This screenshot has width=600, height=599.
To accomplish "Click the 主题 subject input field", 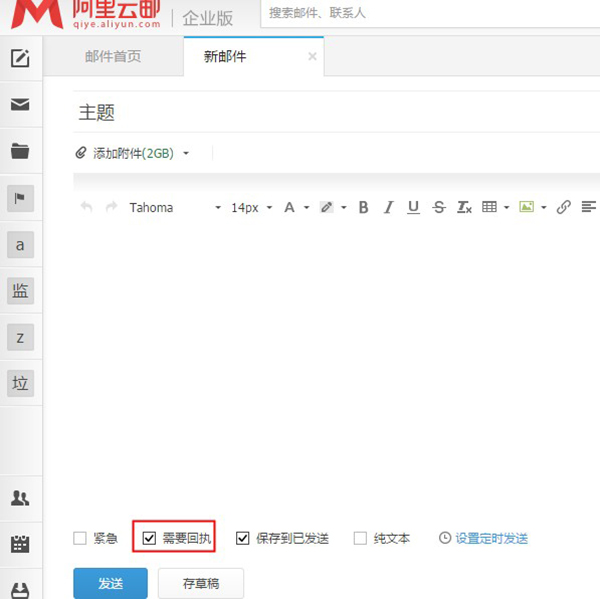I will pyautogui.click(x=330, y=113).
